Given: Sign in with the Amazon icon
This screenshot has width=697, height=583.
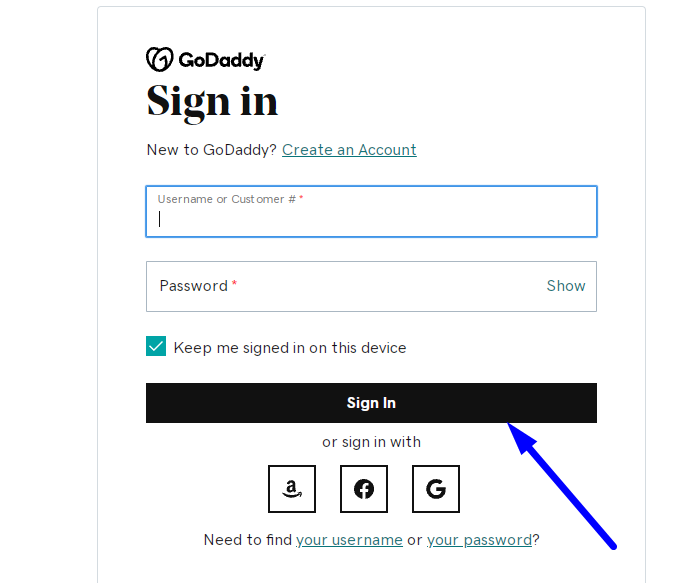Looking at the screenshot, I should click(x=292, y=489).
